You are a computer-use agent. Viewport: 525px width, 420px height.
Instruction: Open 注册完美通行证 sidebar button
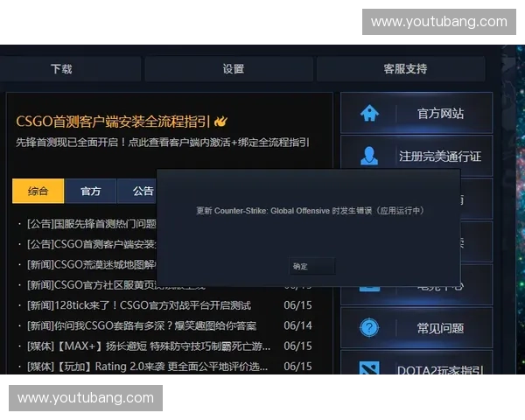click(x=416, y=156)
